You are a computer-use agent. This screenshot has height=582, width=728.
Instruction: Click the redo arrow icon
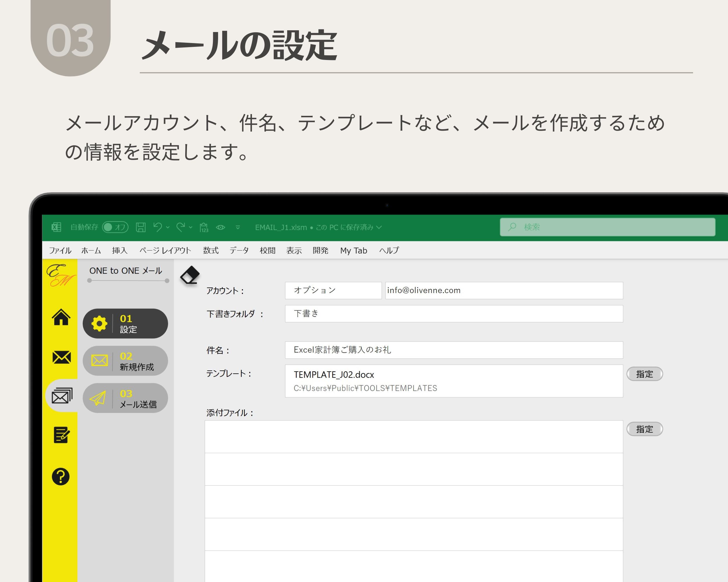[181, 227]
